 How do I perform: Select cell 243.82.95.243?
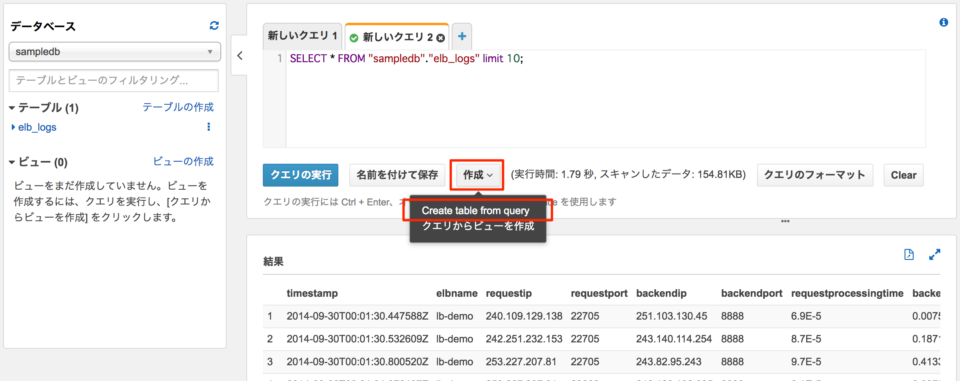pos(668,361)
